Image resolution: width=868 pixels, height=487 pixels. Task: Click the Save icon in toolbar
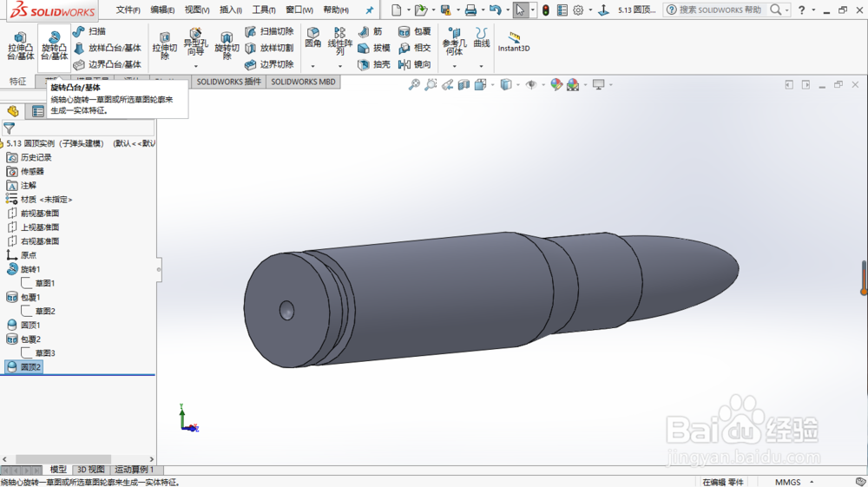pyautogui.click(x=445, y=10)
